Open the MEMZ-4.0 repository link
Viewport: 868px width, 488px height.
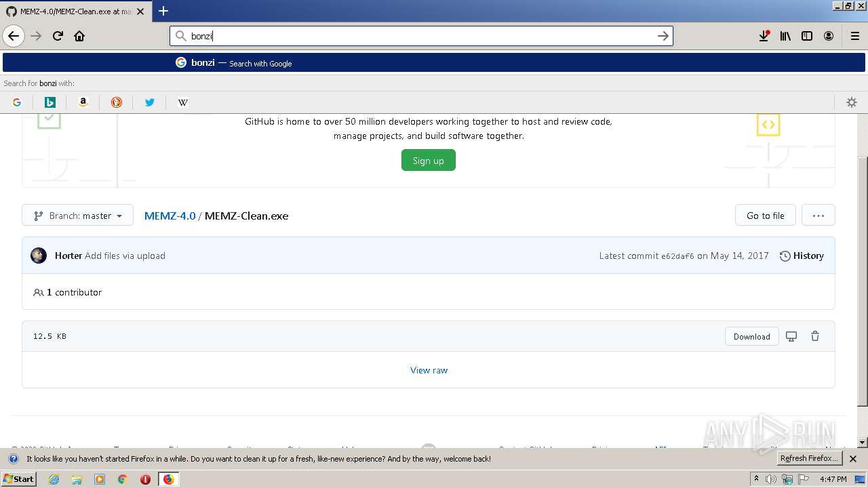(x=170, y=216)
